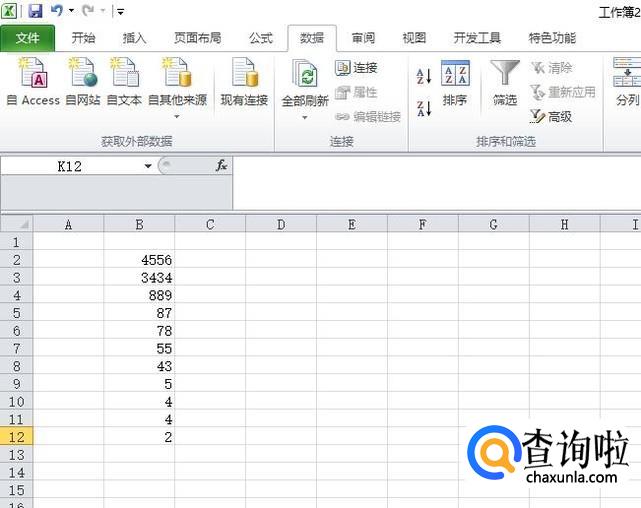The image size is (641, 508).
Task: Click the Select All corner button
Action: coord(17,224)
